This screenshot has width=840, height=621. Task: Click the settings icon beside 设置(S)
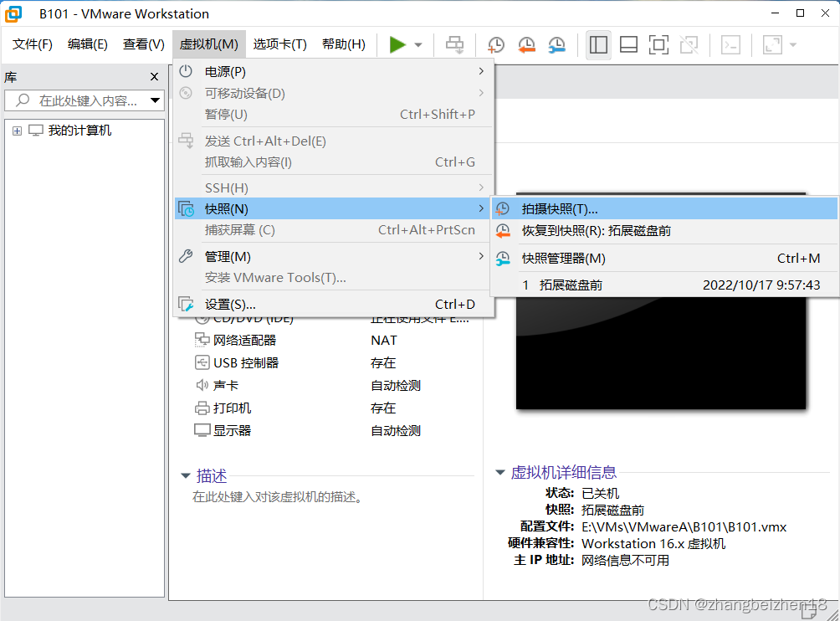tap(186, 304)
